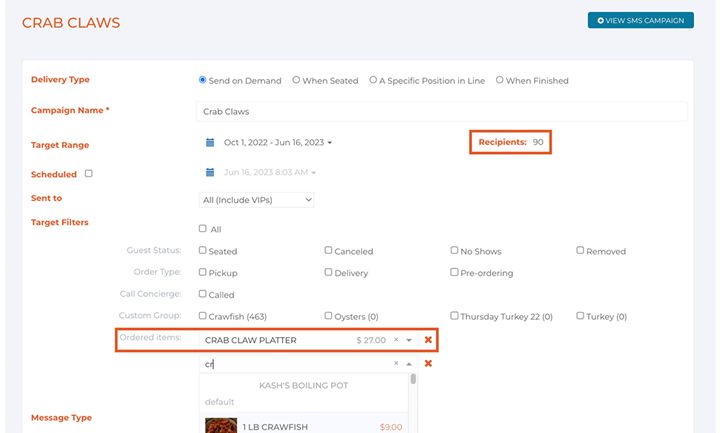Click the View SMS Campaign button
This screenshot has height=433, width=722.
(640, 20)
